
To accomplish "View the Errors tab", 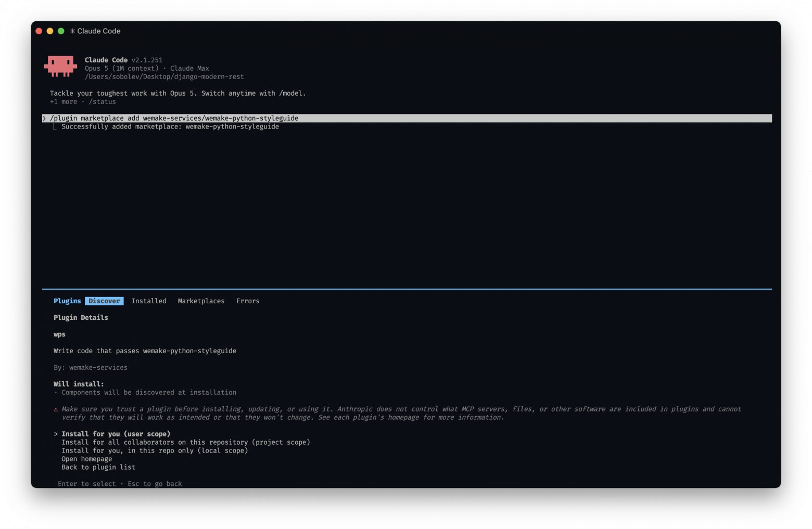I will coord(248,301).
